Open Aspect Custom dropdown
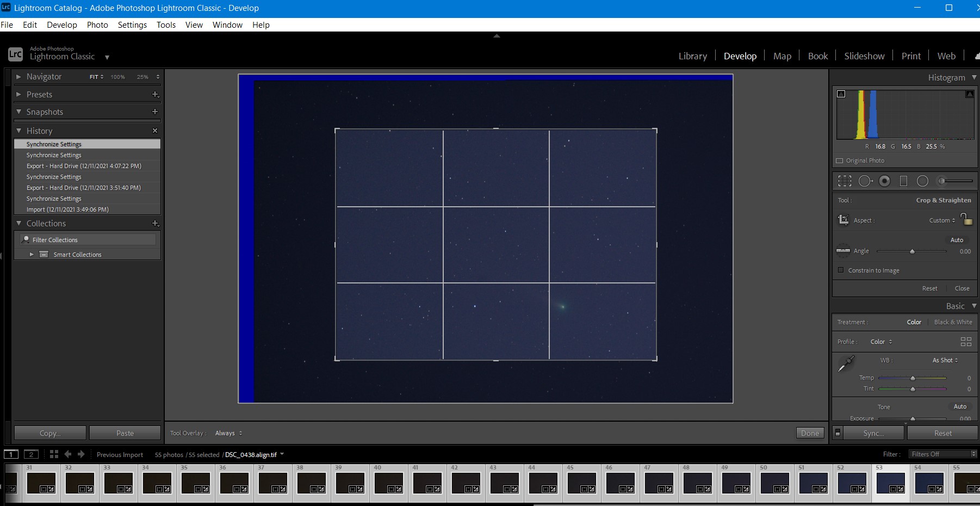 click(942, 220)
